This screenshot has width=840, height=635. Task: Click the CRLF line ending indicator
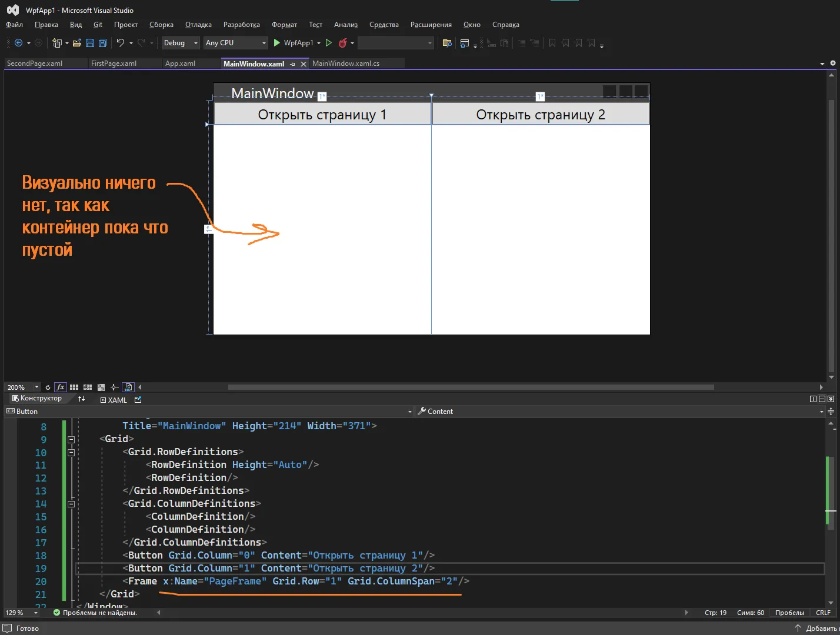(823, 613)
